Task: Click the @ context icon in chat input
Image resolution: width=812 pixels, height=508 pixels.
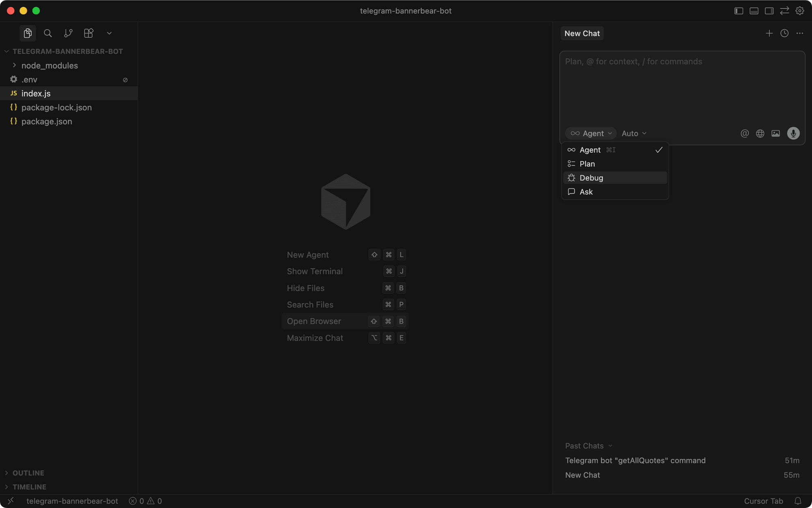Action: pos(745,133)
